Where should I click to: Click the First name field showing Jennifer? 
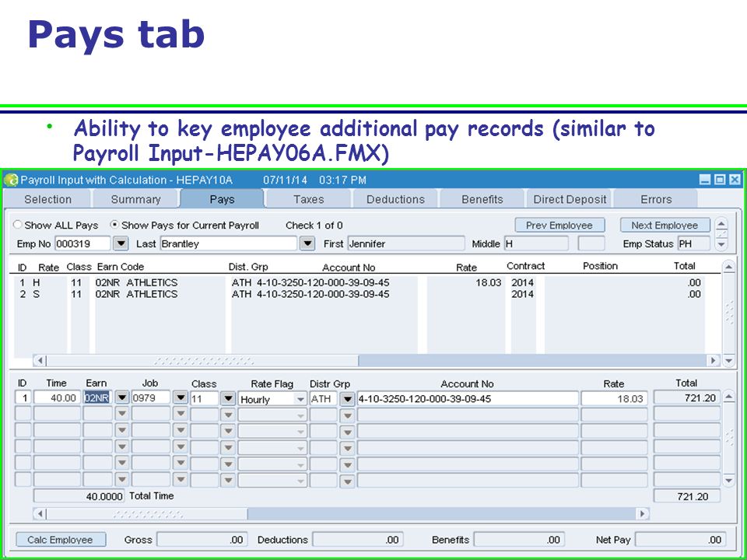click(x=406, y=243)
